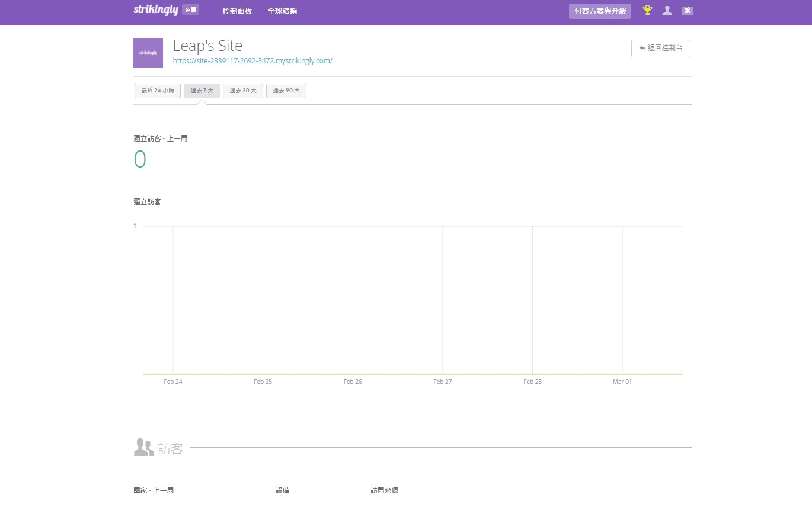This screenshot has height=532, width=812.
Task: Click the 訪客 visitors people icon
Action: click(x=143, y=447)
